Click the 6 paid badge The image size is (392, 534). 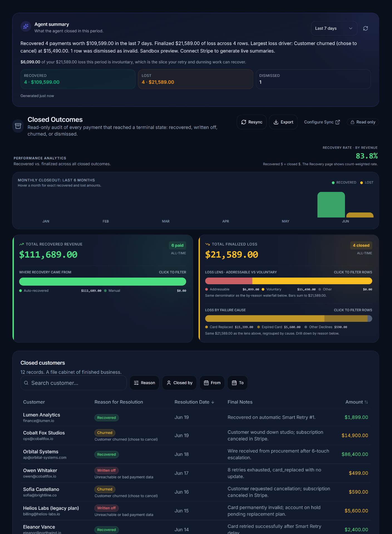[x=177, y=245]
